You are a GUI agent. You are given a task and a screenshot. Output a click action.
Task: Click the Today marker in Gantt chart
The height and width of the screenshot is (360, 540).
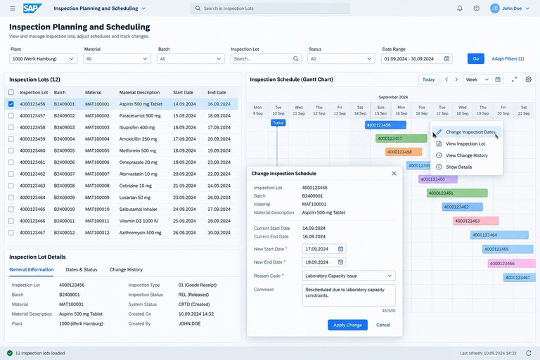pyautogui.click(x=278, y=123)
